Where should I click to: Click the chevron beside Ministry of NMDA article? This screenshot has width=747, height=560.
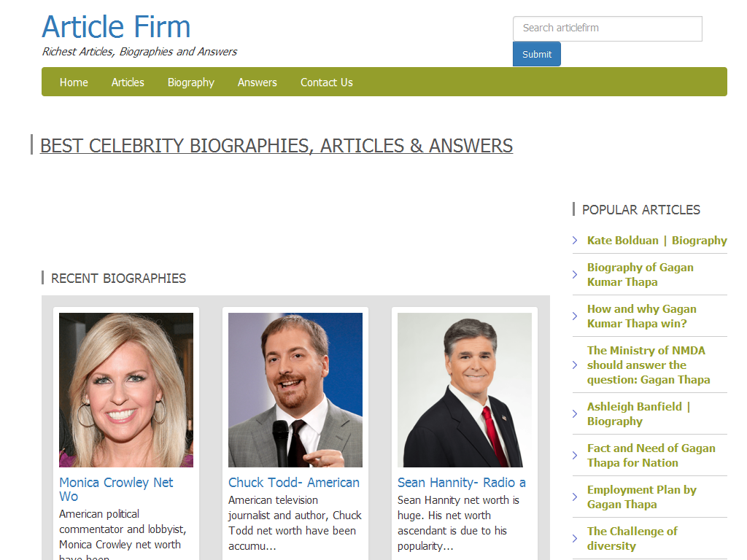pyautogui.click(x=575, y=365)
